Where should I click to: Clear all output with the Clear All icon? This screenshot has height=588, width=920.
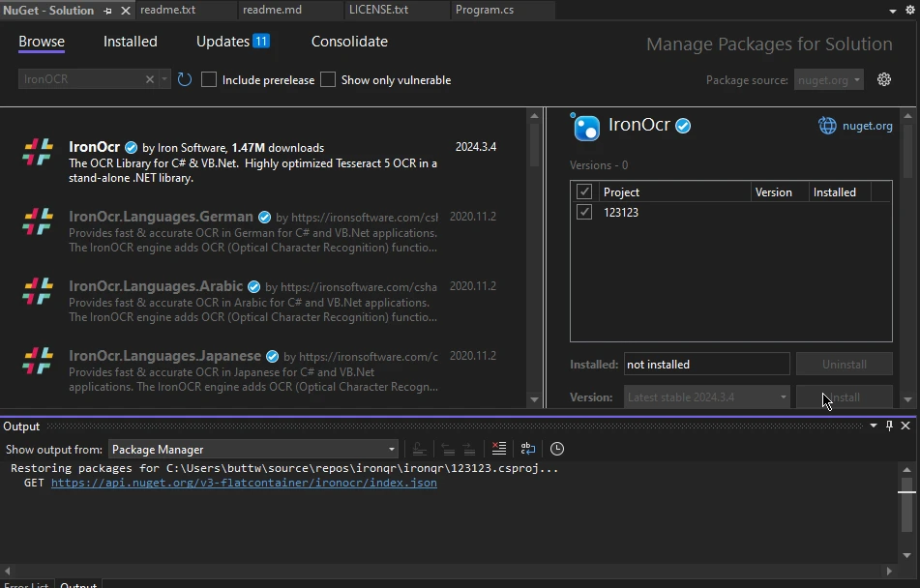point(498,449)
